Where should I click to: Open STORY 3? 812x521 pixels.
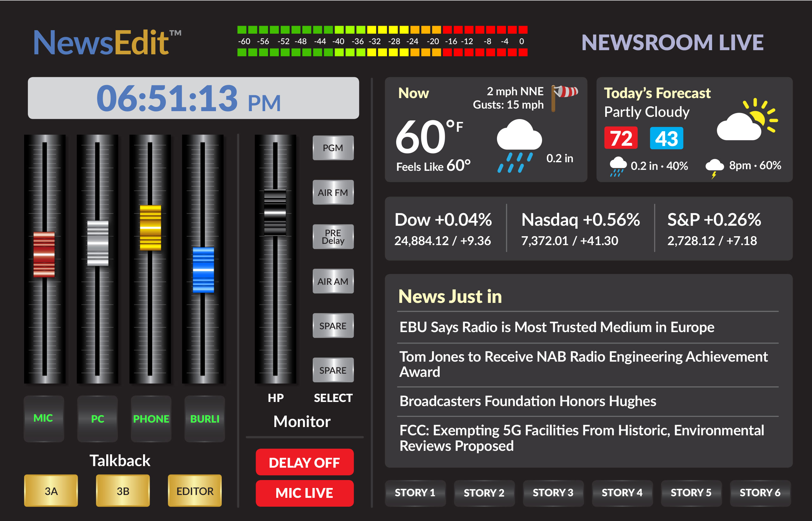[x=553, y=493]
